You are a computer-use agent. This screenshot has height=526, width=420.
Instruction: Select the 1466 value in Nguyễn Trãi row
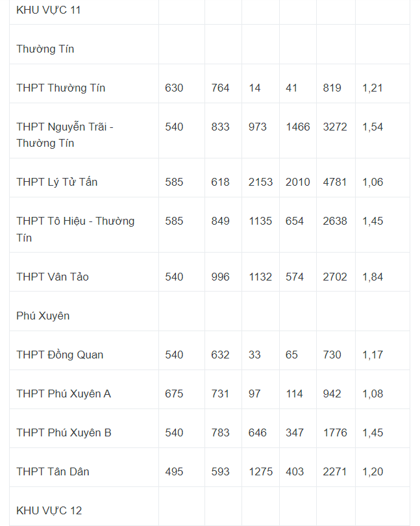pyautogui.click(x=298, y=127)
